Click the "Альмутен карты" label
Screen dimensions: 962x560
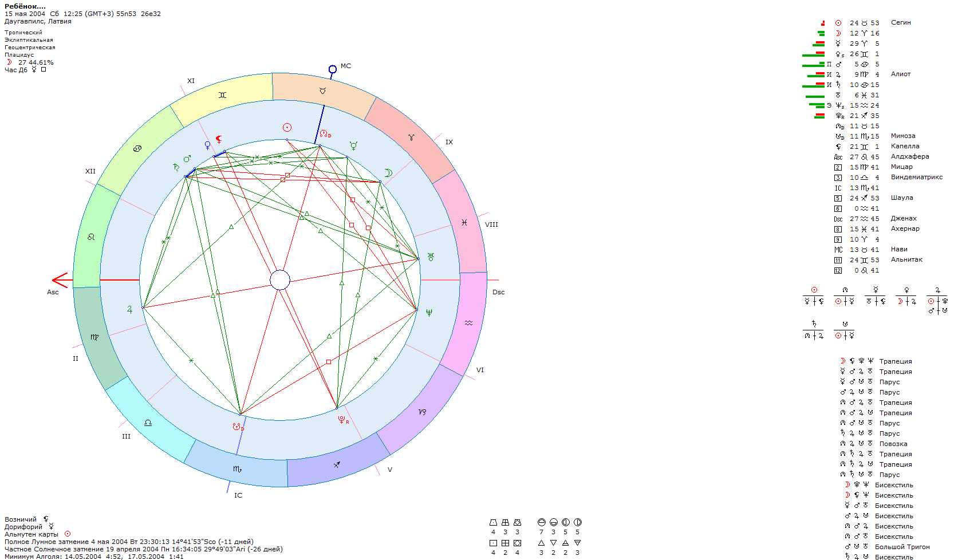tap(31, 534)
